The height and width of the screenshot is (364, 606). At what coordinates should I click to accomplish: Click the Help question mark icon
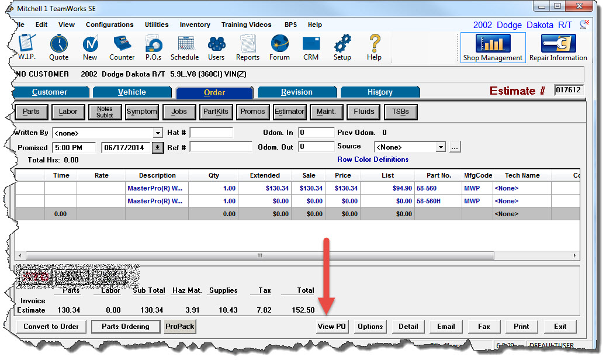pos(374,47)
